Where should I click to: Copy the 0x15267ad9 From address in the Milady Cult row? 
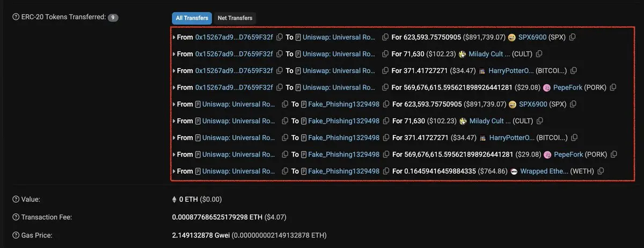(280, 54)
